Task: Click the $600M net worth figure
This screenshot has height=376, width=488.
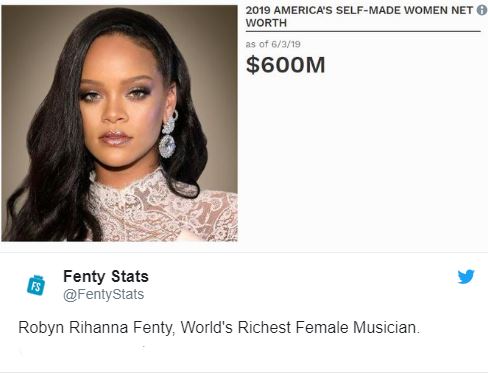Action: pyautogui.click(x=285, y=65)
